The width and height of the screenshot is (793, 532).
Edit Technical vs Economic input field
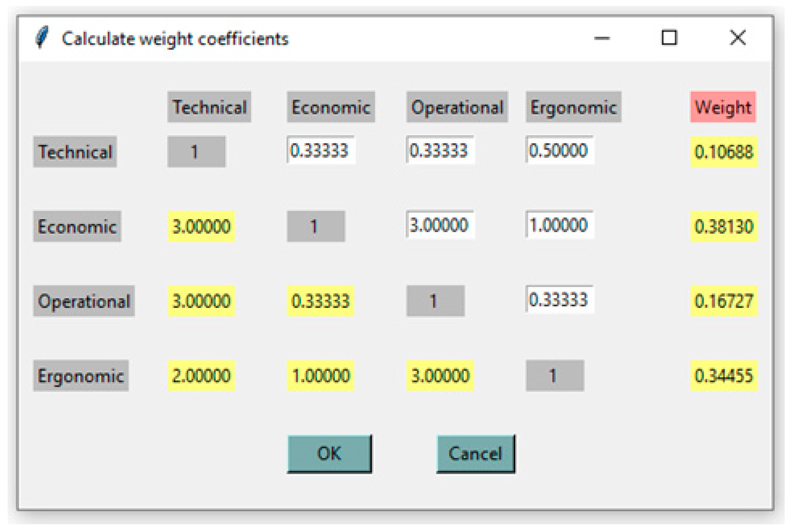click(320, 150)
